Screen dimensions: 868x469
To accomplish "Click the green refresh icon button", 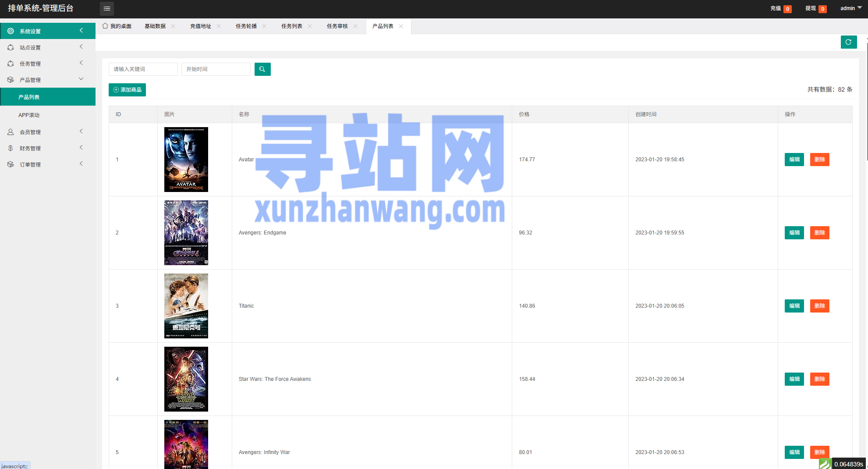I will pyautogui.click(x=848, y=42).
